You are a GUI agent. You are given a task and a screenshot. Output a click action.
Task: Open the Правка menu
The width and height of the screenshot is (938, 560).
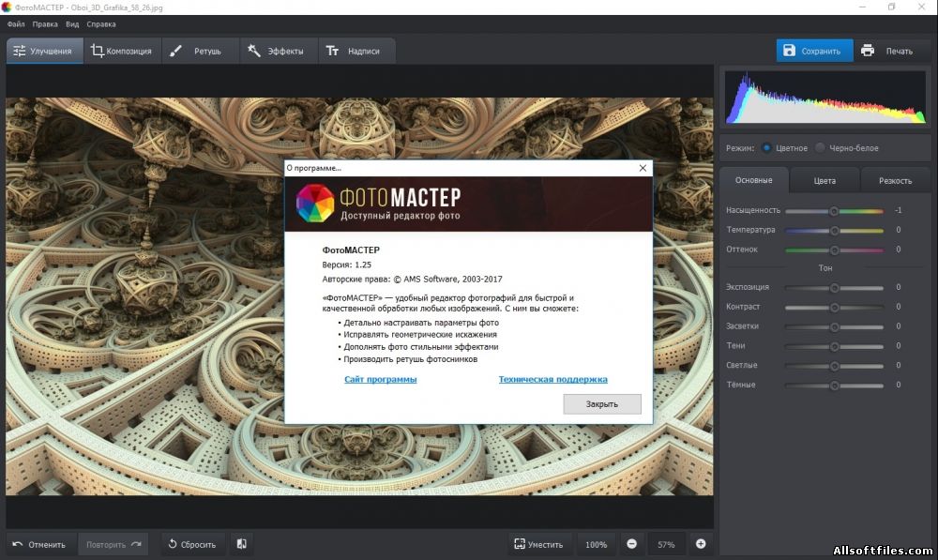pos(45,24)
